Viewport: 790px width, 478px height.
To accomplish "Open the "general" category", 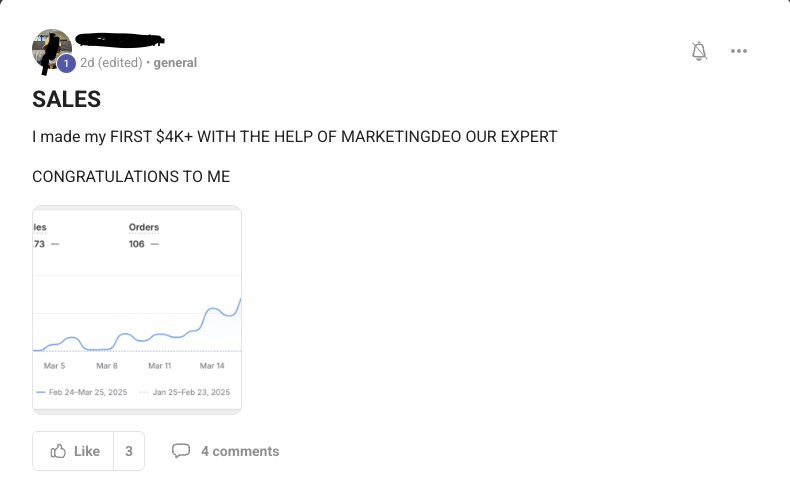I will (x=175, y=63).
